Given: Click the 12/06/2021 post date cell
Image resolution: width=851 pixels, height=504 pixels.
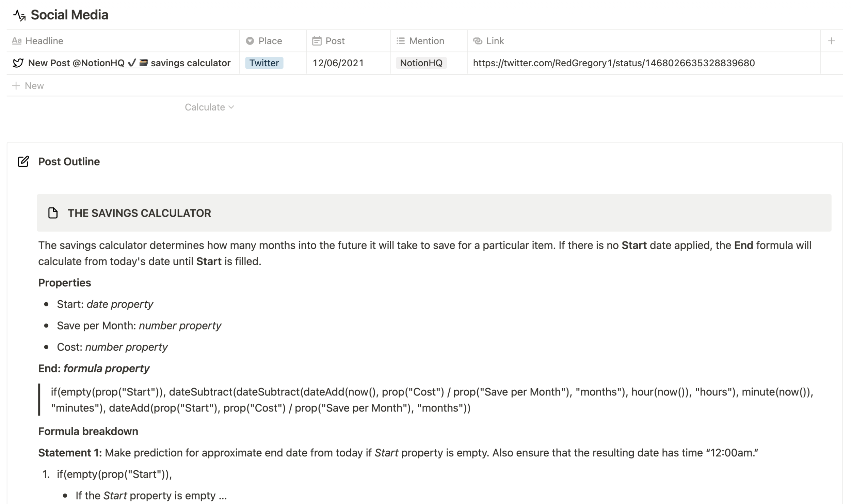Looking at the screenshot, I should point(338,63).
